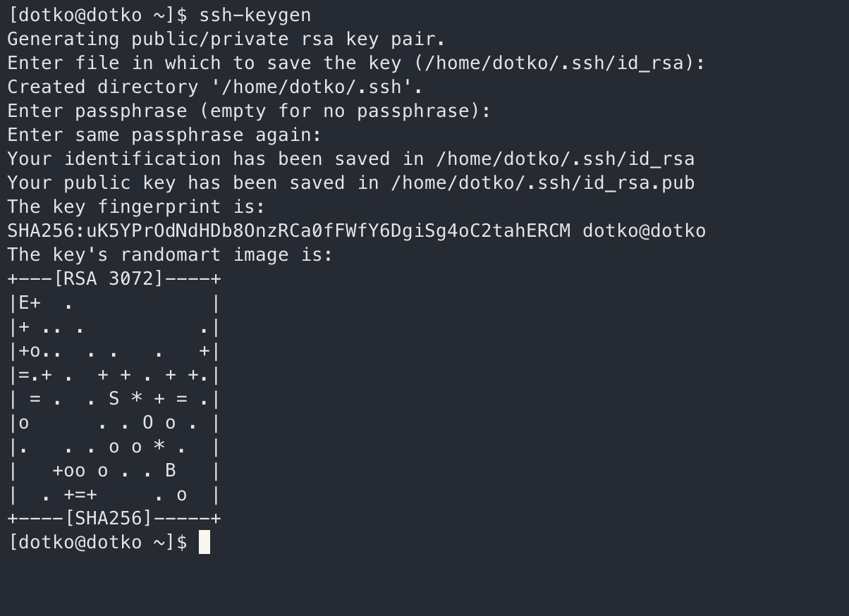Viewport: 849px width, 616px height.
Task: Click the last shell prompt "[dotko@dotko ~]$"
Action: (97, 542)
